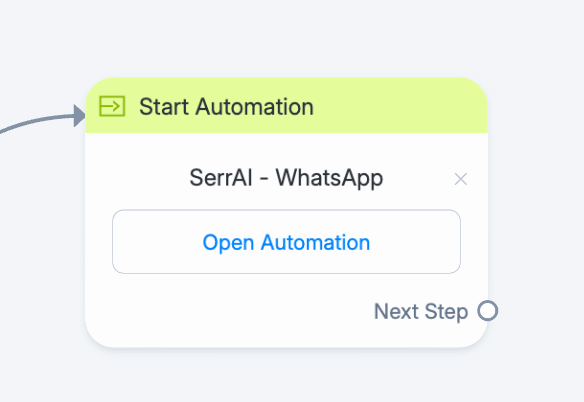Click the hollow circle beside Next Step
This screenshot has width=584, height=402.
click(x=488, y=311)
